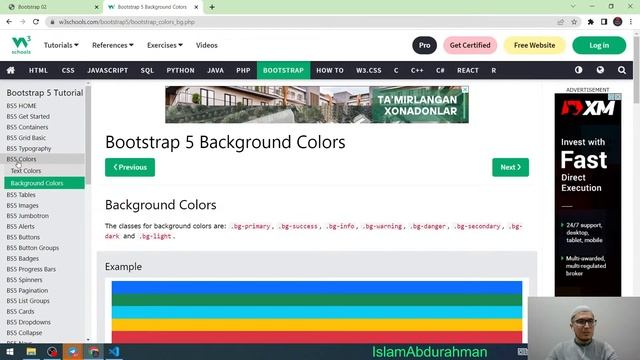
Task: Bookmark page with star icon
Action: pyautogui.click(x=574, y=22)
